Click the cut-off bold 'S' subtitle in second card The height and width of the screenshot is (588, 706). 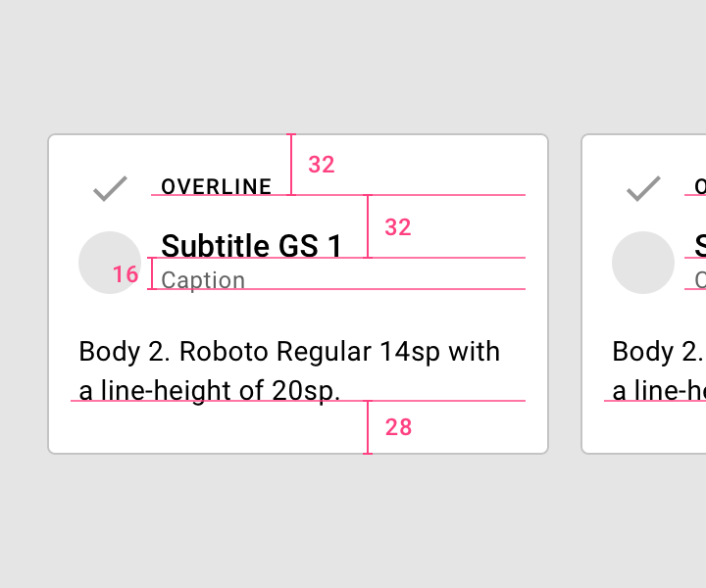click(x=700, y=246)
